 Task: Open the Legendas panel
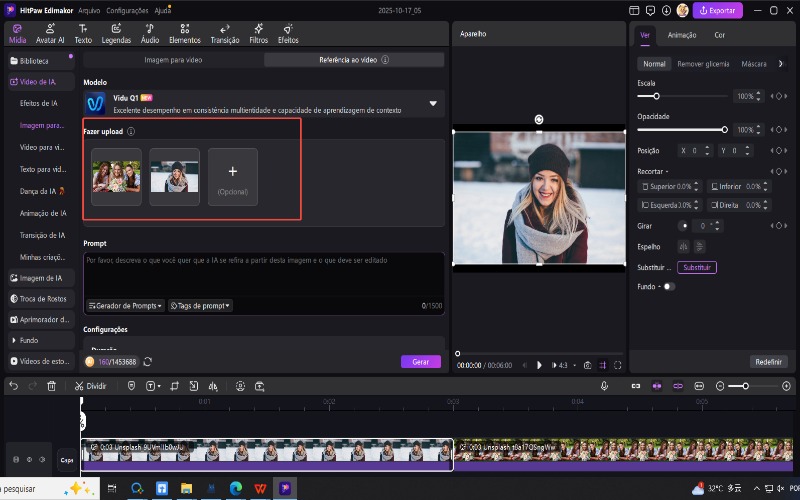pos(116,34)
